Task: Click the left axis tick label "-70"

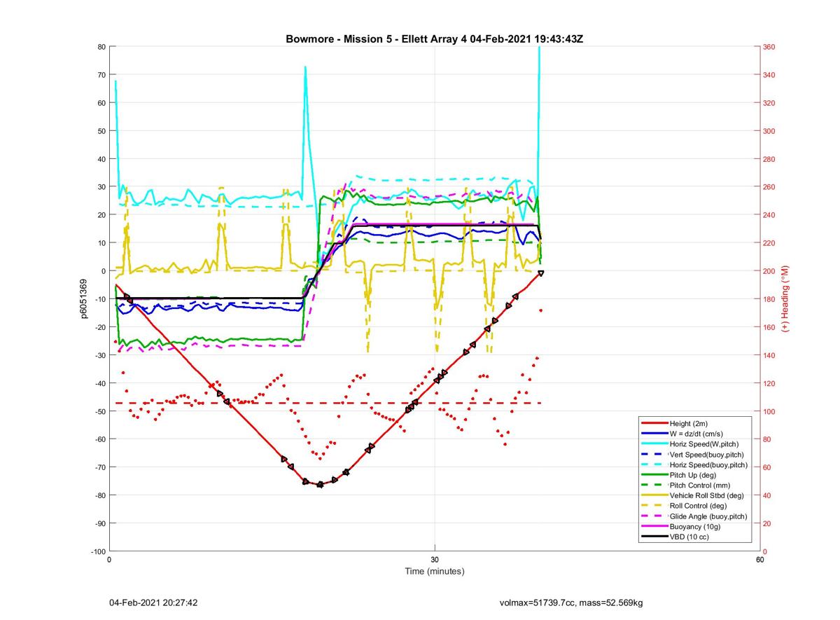Action: point(100,467)
